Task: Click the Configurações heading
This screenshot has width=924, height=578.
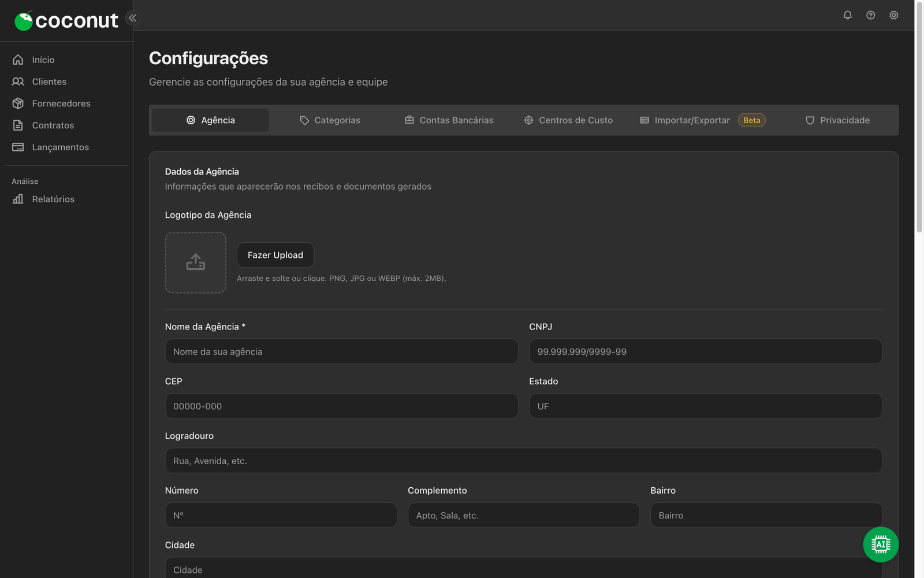Action: (x=208, y=58)
